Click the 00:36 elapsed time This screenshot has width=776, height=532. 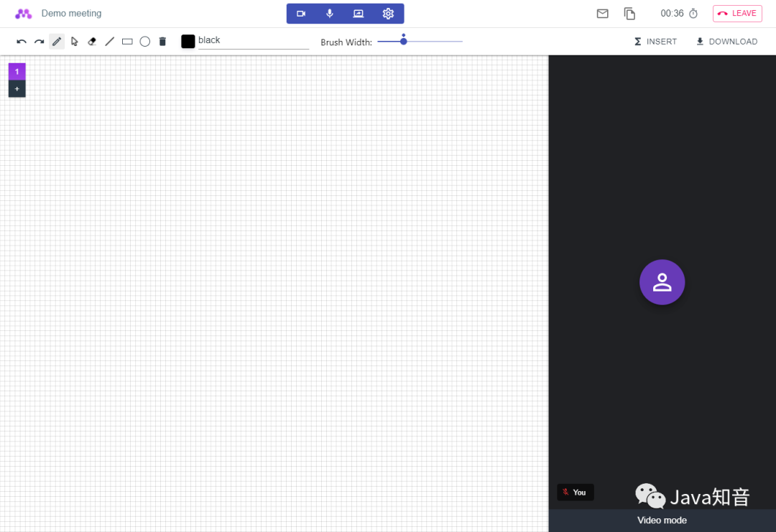pyautogui.click(x=672, y=14)
